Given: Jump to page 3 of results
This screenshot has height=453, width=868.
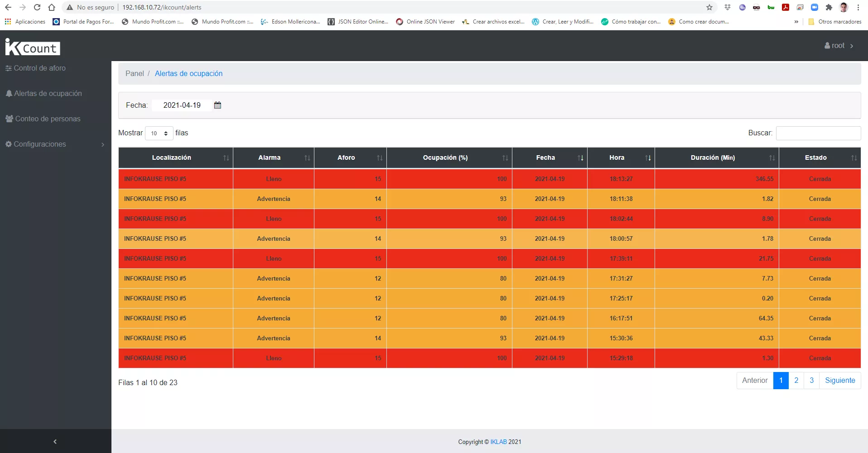Looking at the screenshot, I should [811, 381].
